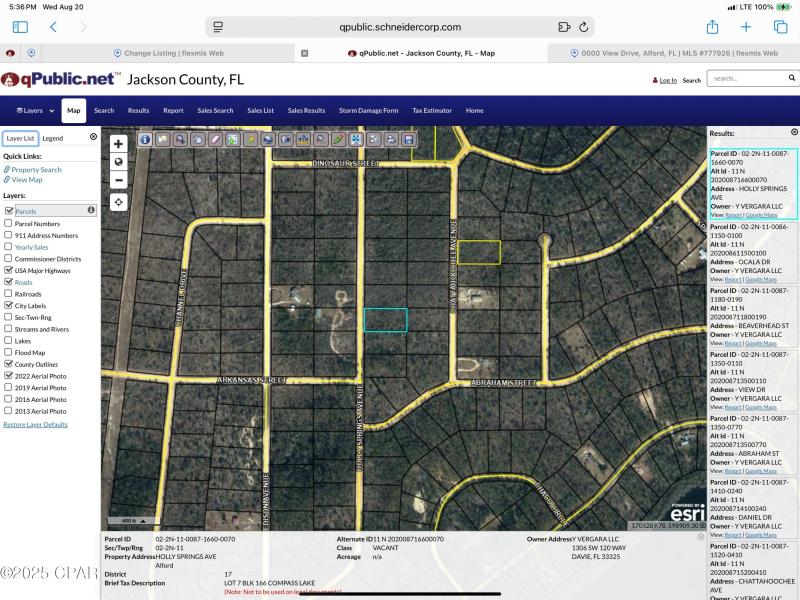This screenshot has height=600, width=800.
Task: Select the zoom-box plus tool in toolbar
Action: pyautogui.click(x=180, y=139)
